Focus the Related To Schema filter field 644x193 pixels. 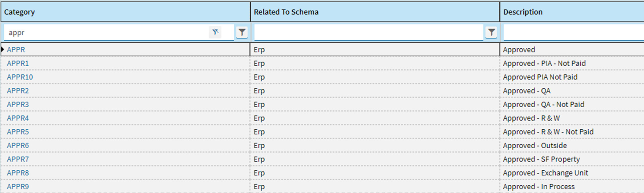[369, 32]
